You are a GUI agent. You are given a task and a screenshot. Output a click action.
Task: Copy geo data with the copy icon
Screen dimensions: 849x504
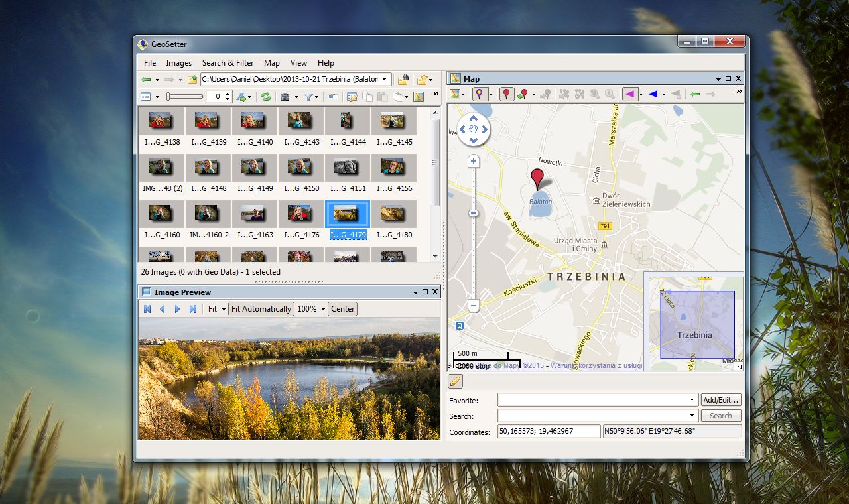[x=368, y=96]
